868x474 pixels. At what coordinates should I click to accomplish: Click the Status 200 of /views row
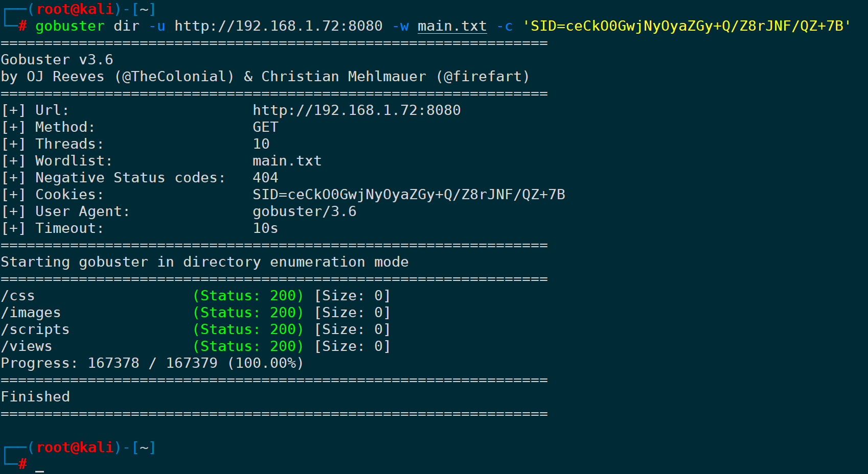point(248,346)
